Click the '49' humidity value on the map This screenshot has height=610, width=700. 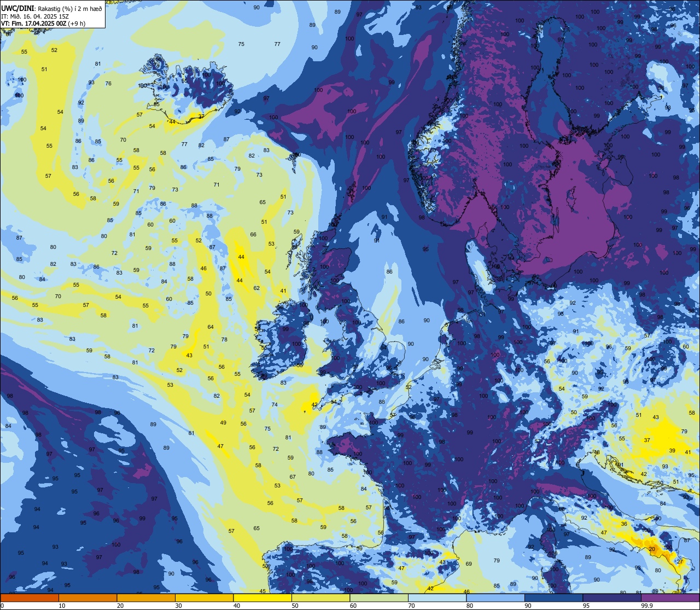tap(223, 423)
